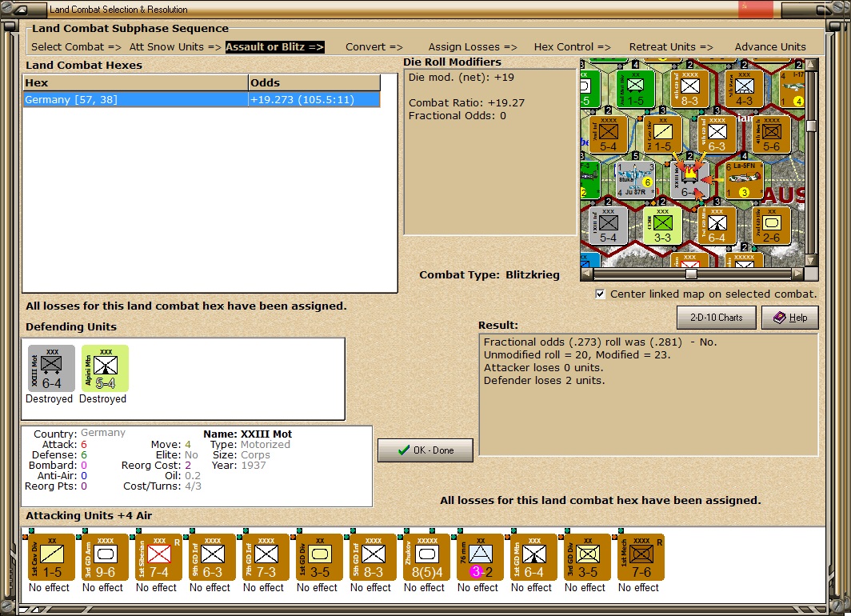Go to the Assign Losses subphase step
Viewport: 851px width, 616px height.
click(x=473, y=46)
